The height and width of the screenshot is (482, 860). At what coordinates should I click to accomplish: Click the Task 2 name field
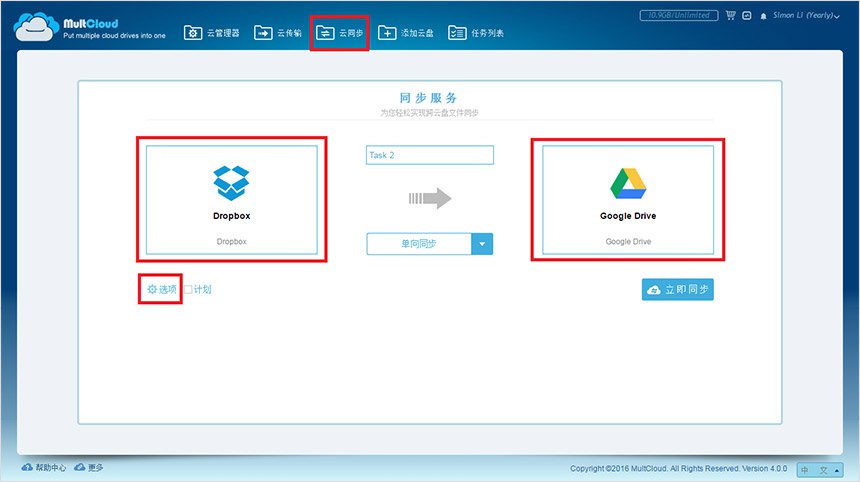[x=430, y=155]
